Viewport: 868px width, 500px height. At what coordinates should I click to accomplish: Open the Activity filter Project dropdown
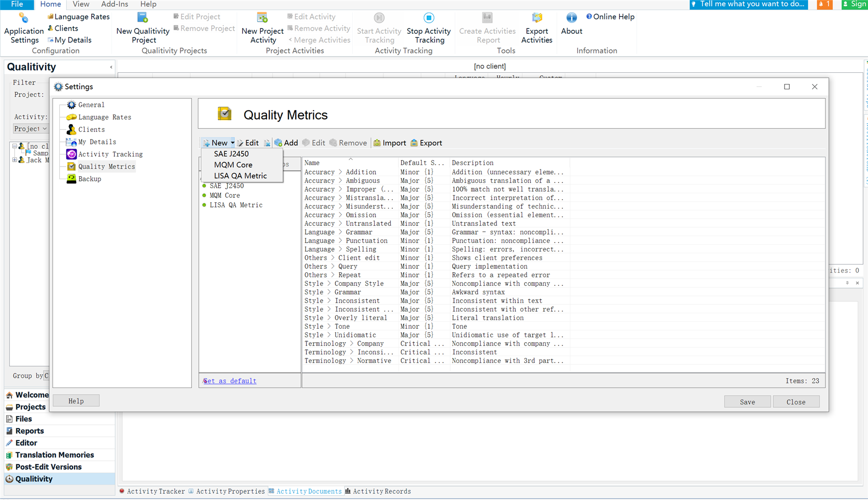coord(30,129)
